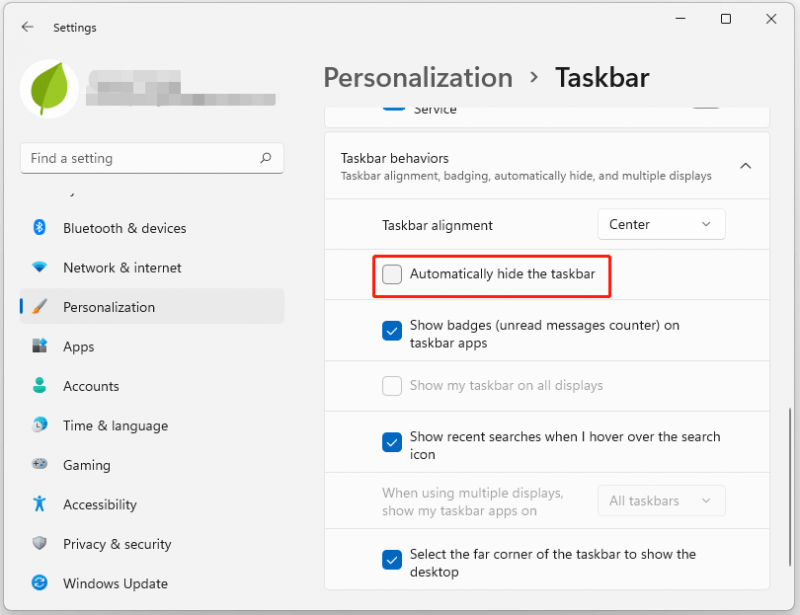Click the Time & language clock icon
Image resolution: width=800 pixels, height=615 pixels.
[39, 425]
